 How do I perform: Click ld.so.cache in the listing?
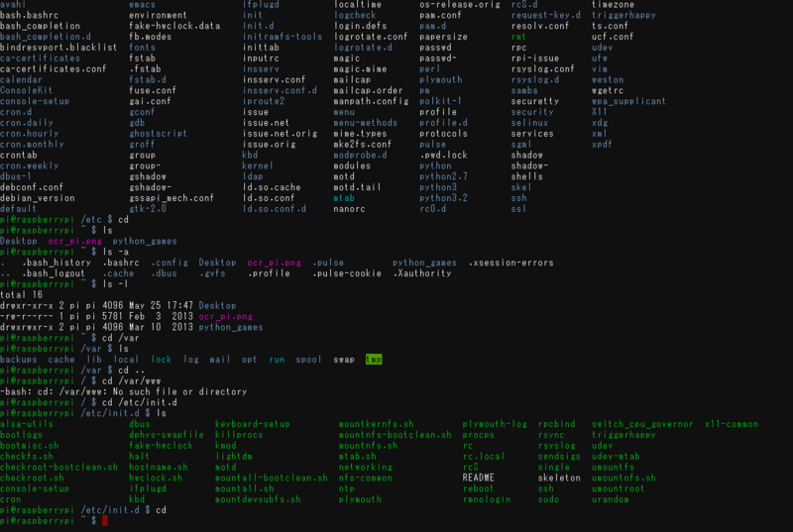tap(272, 187)
